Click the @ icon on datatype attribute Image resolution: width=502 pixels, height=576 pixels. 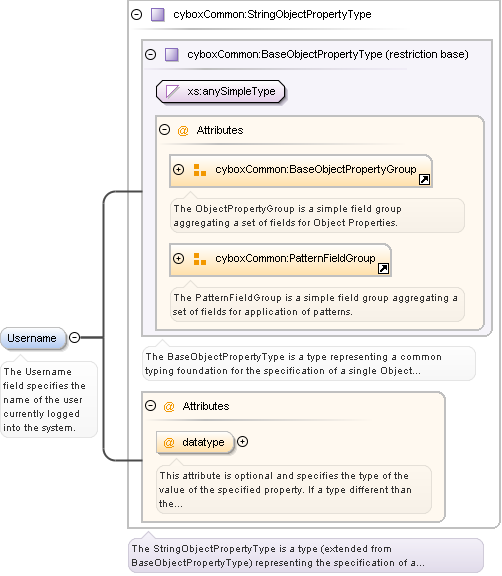pos(169,443)
